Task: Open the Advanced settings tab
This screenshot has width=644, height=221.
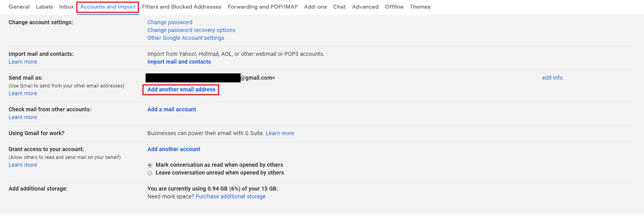Action: [x=365, y=7]
